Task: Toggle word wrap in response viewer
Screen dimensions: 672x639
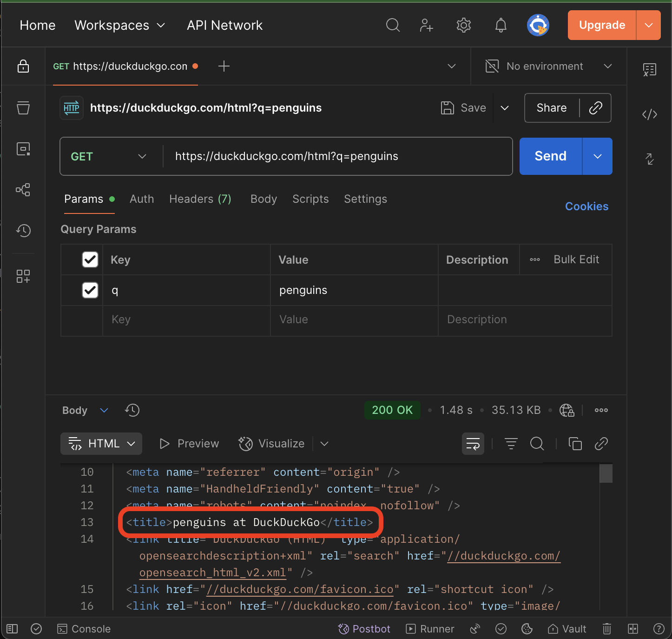Action: tap(473, 444)
